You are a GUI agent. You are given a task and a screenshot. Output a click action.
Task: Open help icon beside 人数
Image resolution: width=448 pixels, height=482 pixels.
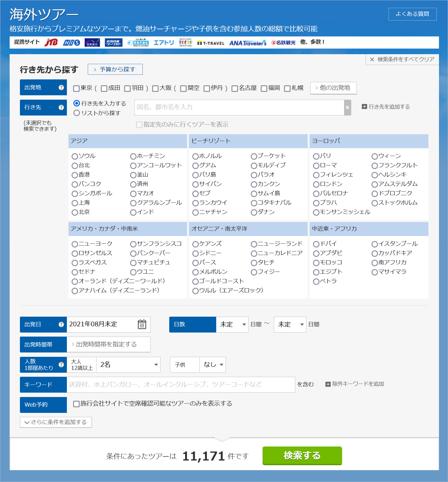(x=61, y=365)
